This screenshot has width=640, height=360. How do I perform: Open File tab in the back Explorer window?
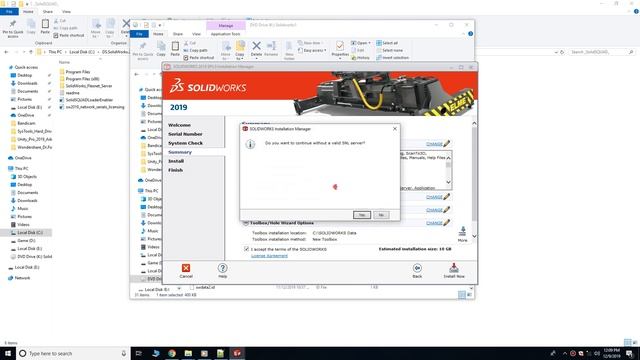[9, 12]
